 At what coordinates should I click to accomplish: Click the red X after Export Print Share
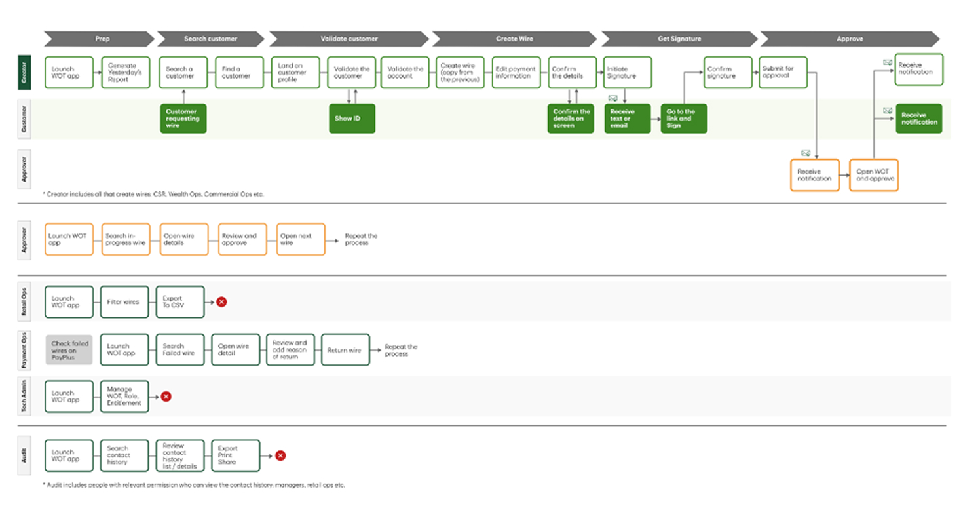coord(280,455)
